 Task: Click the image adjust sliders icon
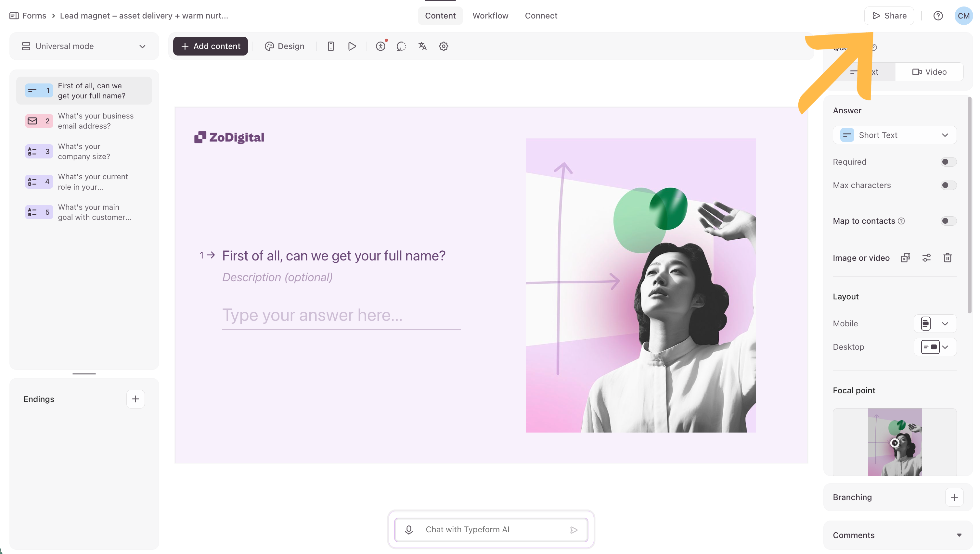[x=926, y=258]
